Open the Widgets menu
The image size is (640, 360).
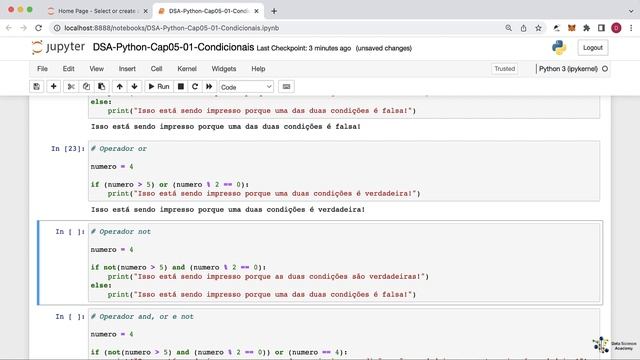(224, 69)
